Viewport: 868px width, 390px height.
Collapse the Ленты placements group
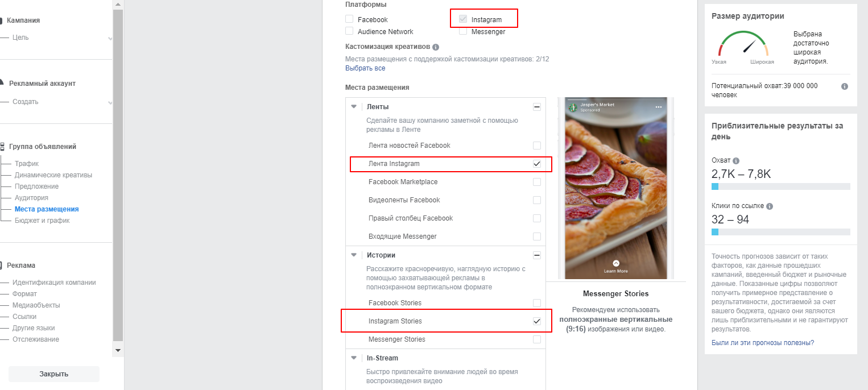tap(354, 107)
